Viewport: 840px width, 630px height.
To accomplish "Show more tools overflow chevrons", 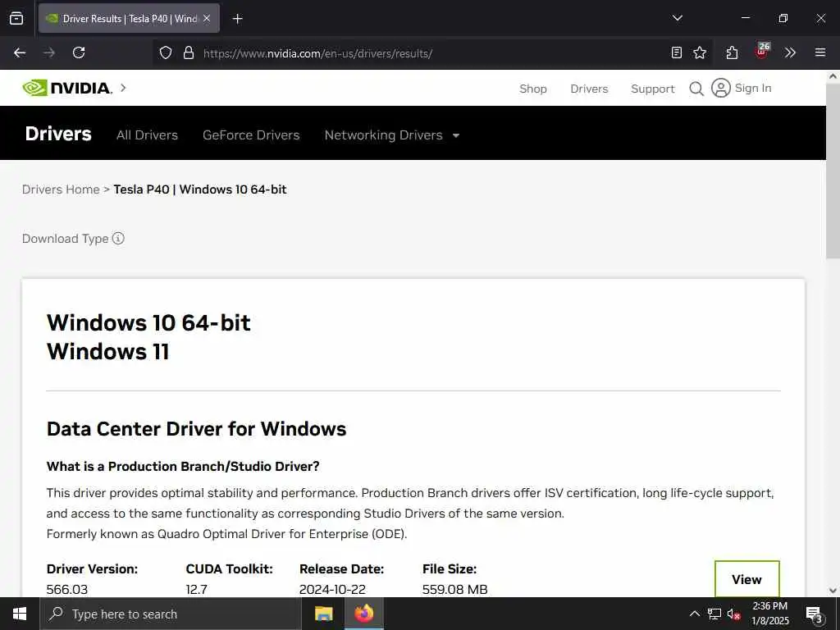I will (790, 52).
